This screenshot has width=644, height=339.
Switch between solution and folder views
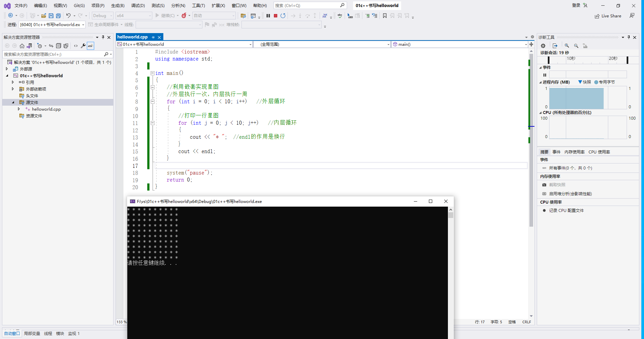29,46
